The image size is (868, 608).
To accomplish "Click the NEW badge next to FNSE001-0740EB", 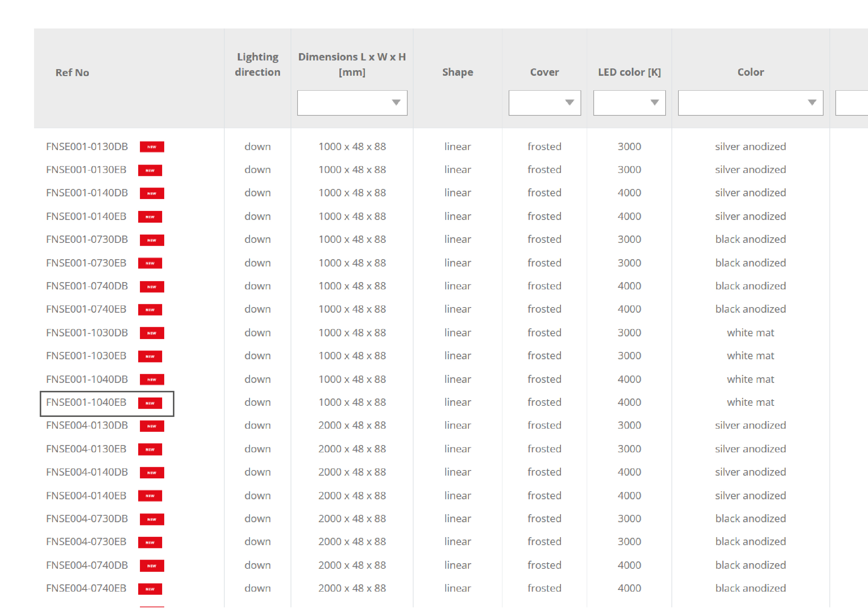I will point(150,310).
